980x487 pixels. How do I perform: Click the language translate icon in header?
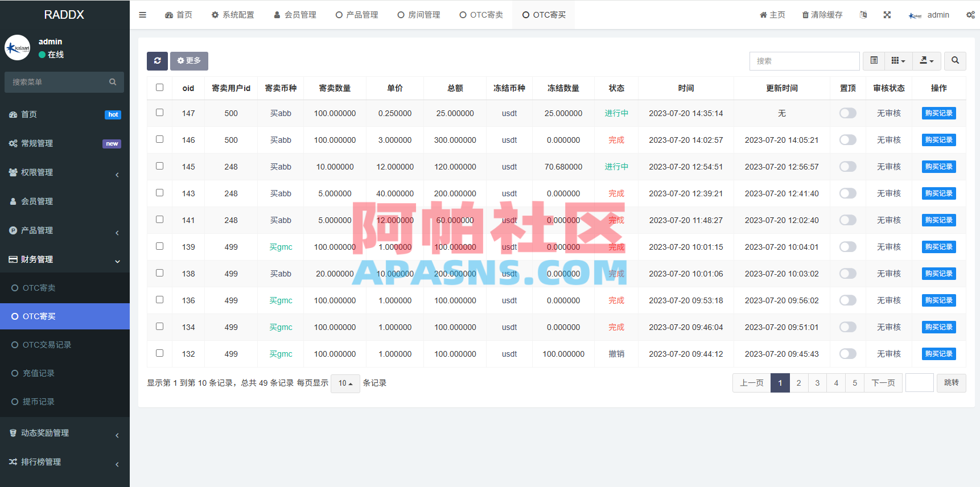pos(863,15)
